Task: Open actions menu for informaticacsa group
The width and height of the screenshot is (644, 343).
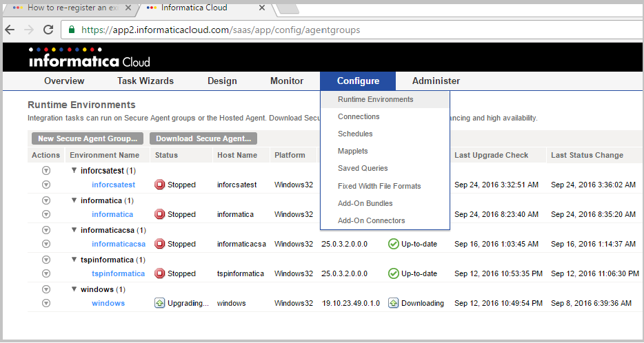Action: 46,230
